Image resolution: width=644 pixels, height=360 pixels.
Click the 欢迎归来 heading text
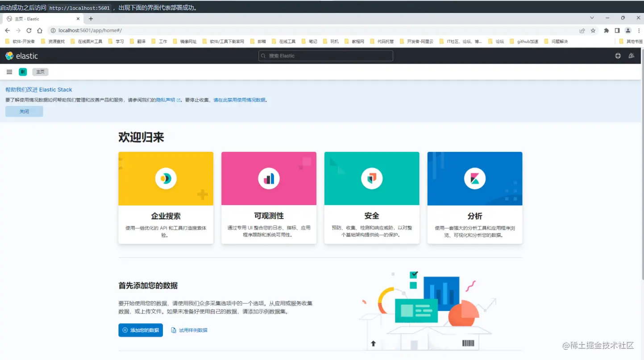[x=141, y=138]
